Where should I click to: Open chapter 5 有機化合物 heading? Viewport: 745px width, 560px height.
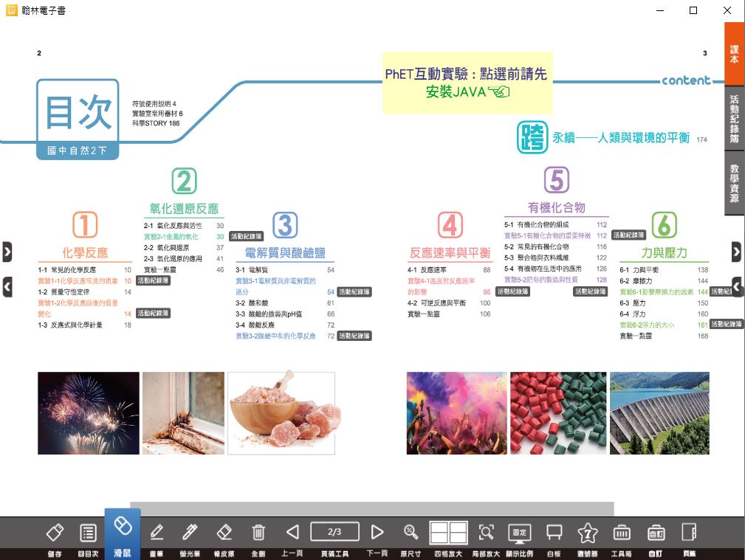click(557, 207)
